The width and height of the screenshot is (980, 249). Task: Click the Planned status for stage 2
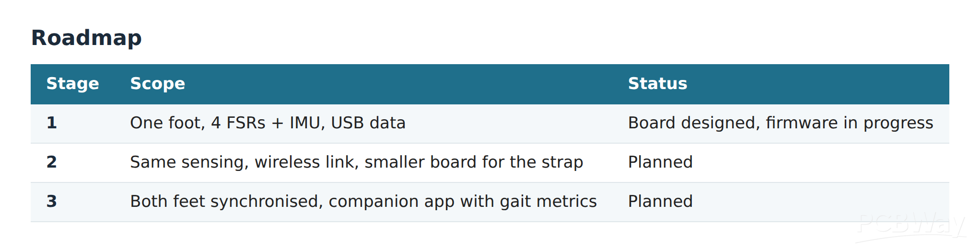[x=660, y=162]
